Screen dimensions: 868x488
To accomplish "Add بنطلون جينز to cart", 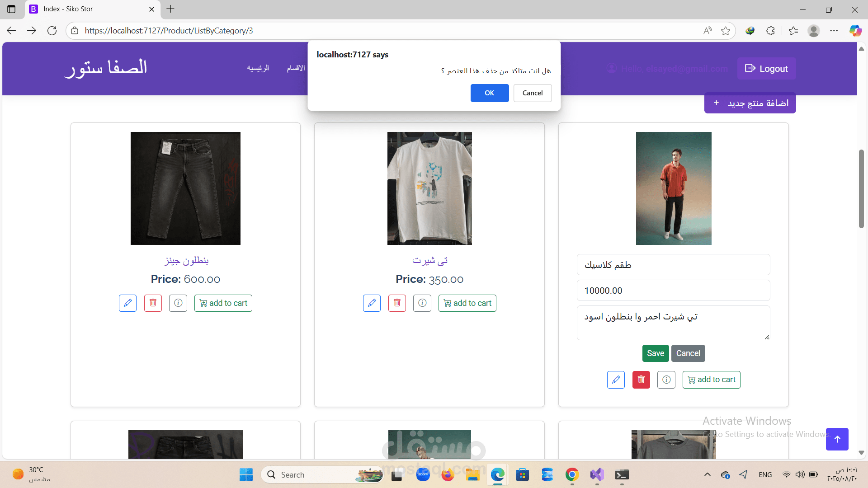I will coord(223,303).
